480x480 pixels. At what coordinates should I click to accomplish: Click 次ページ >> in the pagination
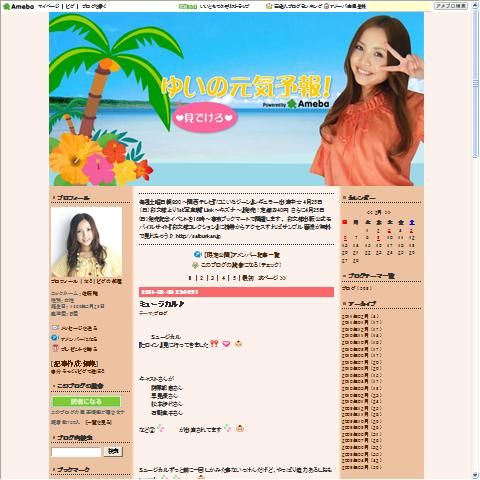272,278
